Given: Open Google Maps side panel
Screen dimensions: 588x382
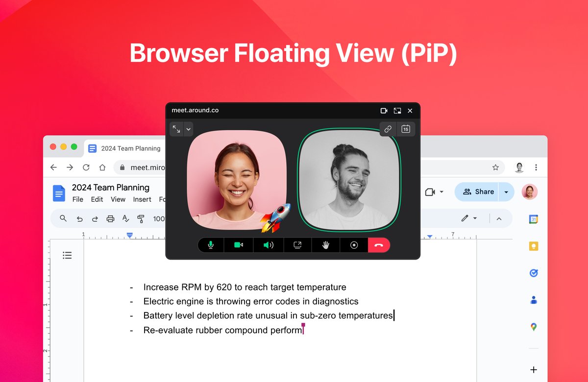Looking at the screenshot, I should point(534,327).
